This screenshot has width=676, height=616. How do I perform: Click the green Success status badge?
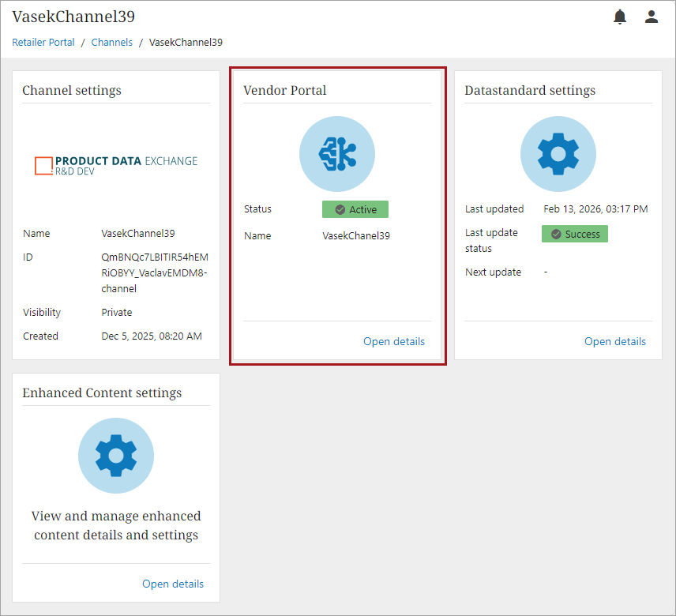pyautogui.click(x=575, y=234)
